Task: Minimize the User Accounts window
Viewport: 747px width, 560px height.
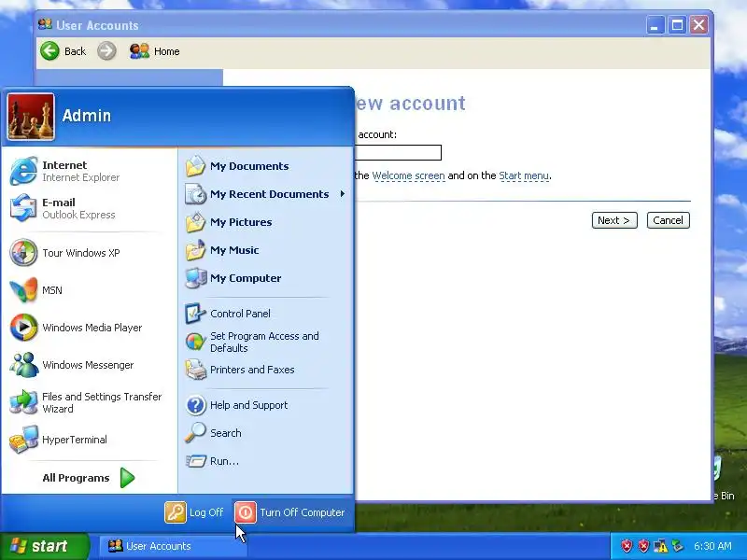Action: click(x=655, y=25)
